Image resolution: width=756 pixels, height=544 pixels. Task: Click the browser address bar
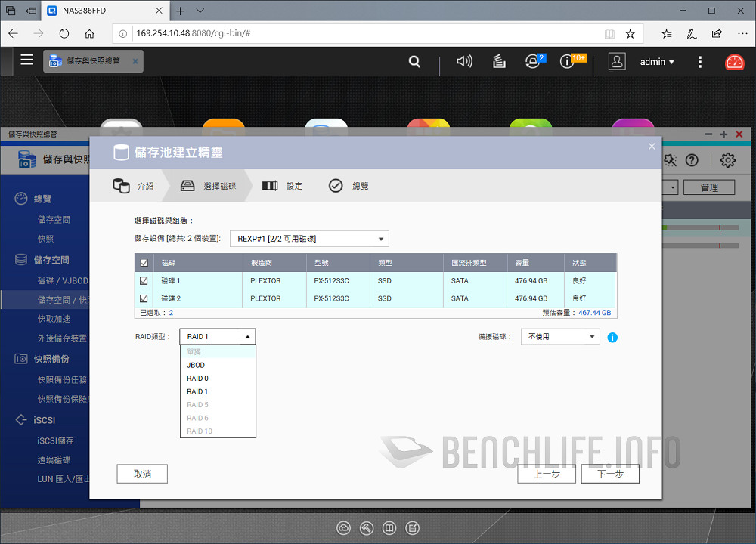363,34
